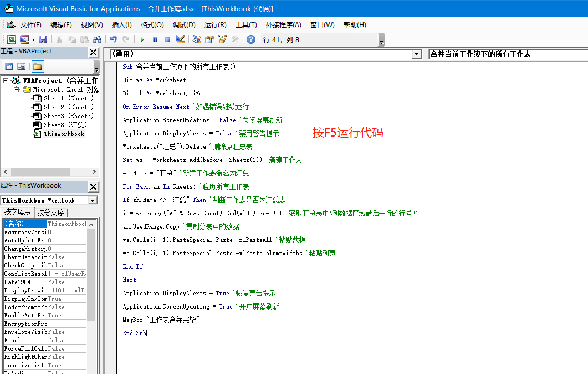This screenshot has height=374, width=588.
Task: Open the 调试(D) menu
Action: pyautogui.click(x=184, y=25)
